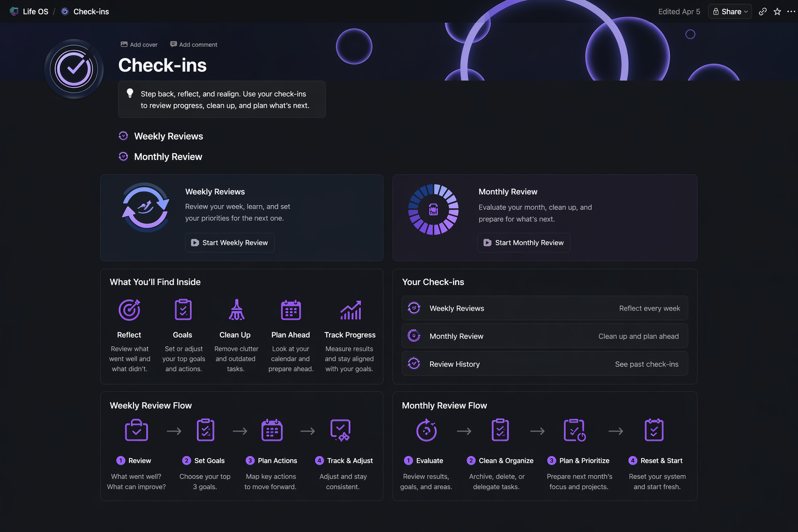Add a cover to the page

tap(139, 45)
